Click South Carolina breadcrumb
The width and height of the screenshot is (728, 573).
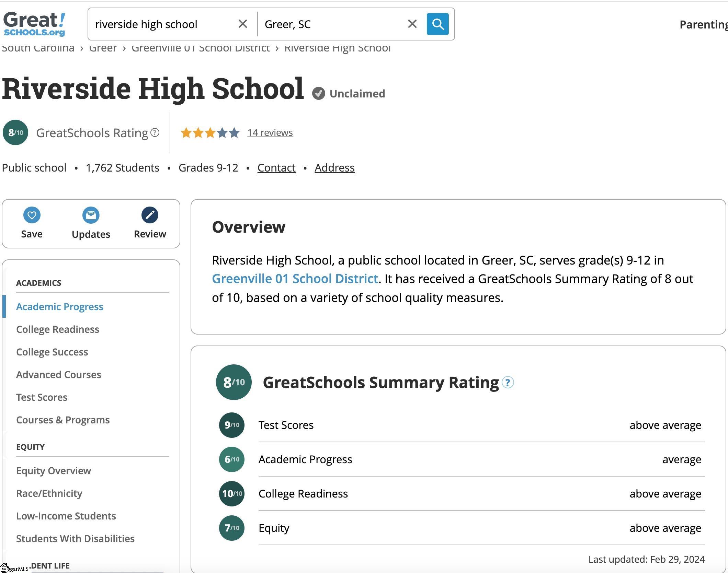(38, 48)
